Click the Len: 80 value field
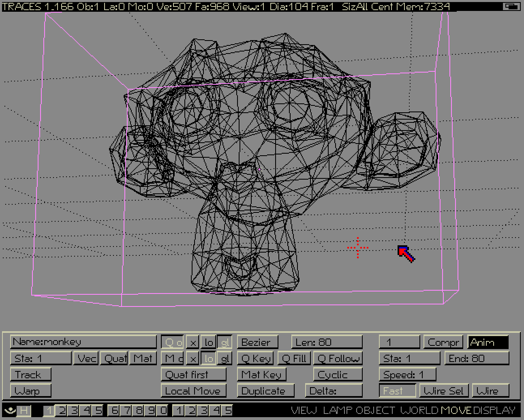Viewport: 524px width, 420px height. click(x=326, y=342)
